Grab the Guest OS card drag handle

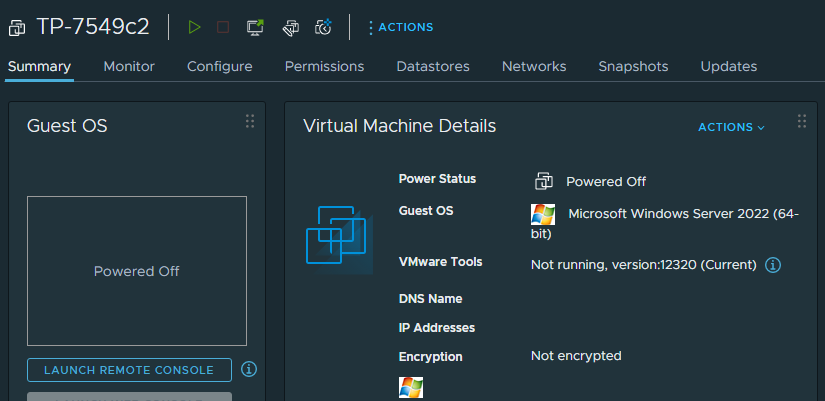[x=250, y=122]
